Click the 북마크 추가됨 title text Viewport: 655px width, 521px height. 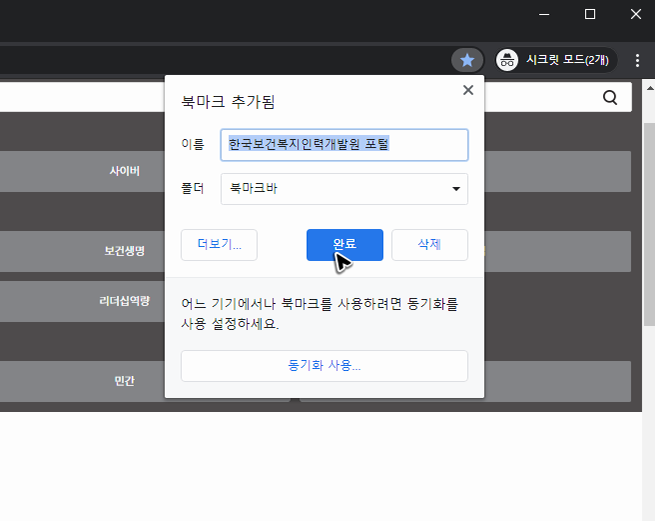[228, 102]
